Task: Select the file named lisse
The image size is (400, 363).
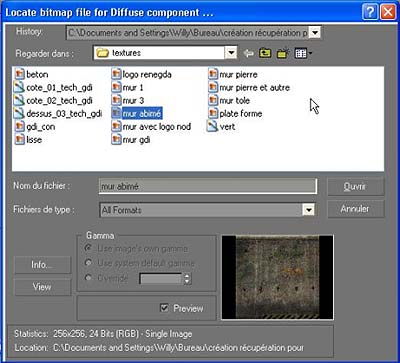Action: 34,140
